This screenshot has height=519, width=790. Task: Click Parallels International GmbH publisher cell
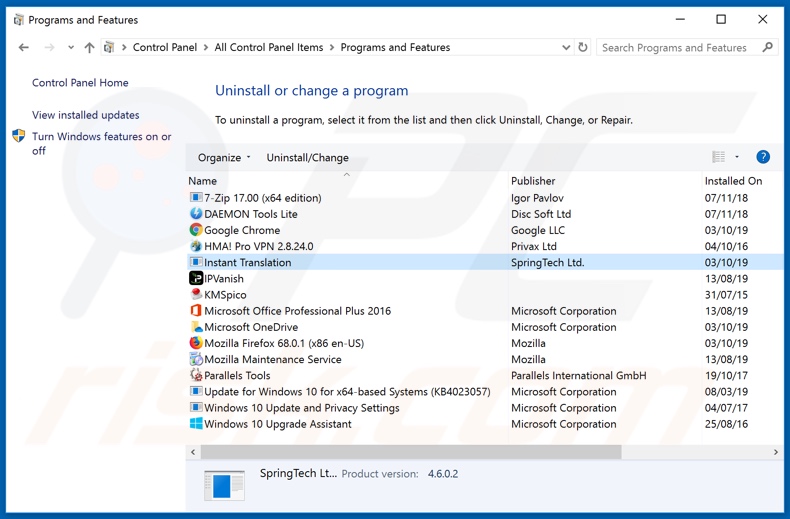578,375
